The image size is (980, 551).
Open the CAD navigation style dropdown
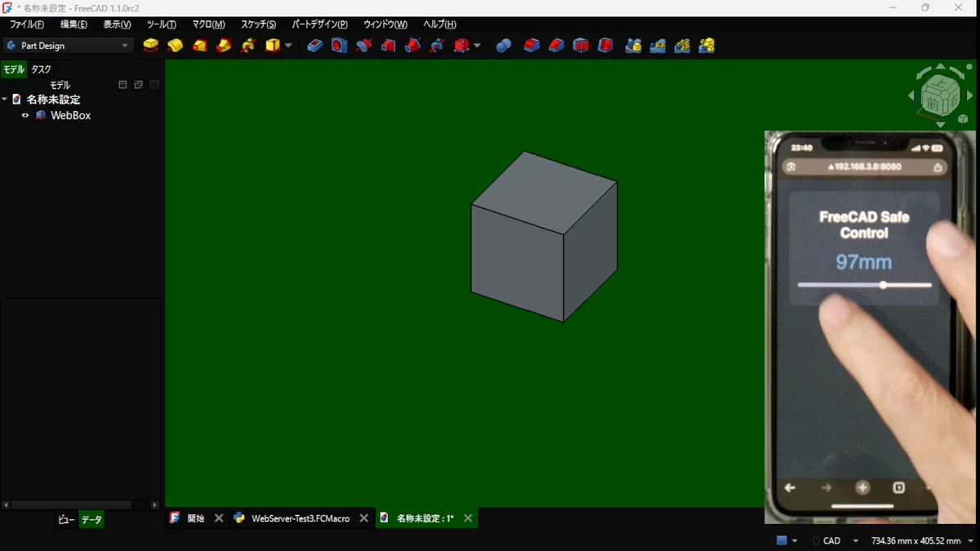pos(855,540)
